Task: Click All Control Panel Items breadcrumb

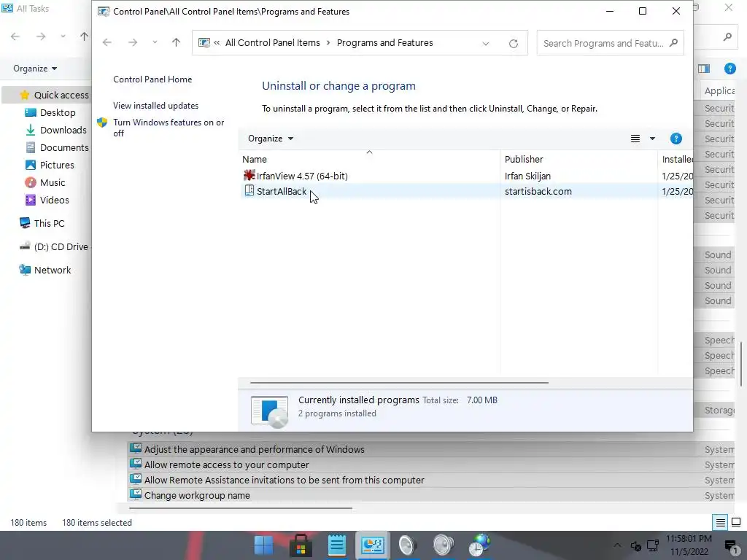Action: coord(273,43)
